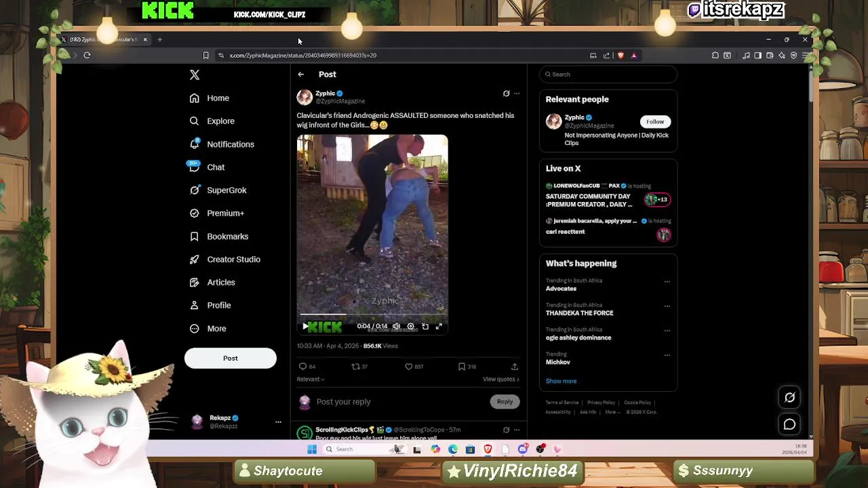Open Premium+ in the sidebar
This screenshot has height=488, width=868.
pos(217,213)
